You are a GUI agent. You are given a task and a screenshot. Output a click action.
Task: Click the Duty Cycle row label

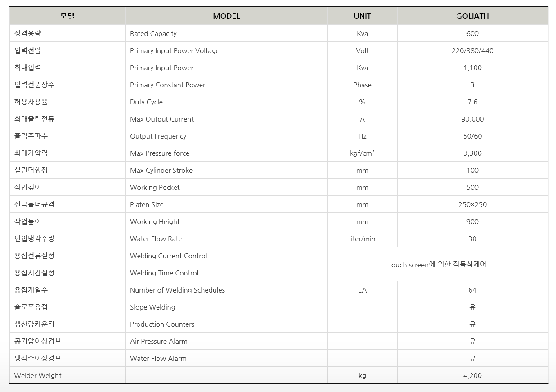coord(146,102)
